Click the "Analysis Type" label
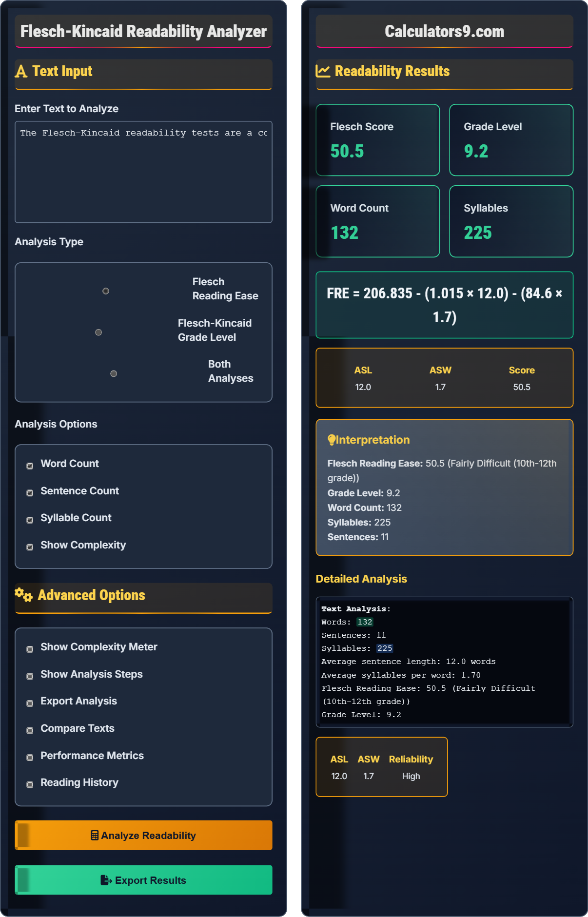Image resolution: width=588 pixels, height=917 pixels. coord(49,242)
